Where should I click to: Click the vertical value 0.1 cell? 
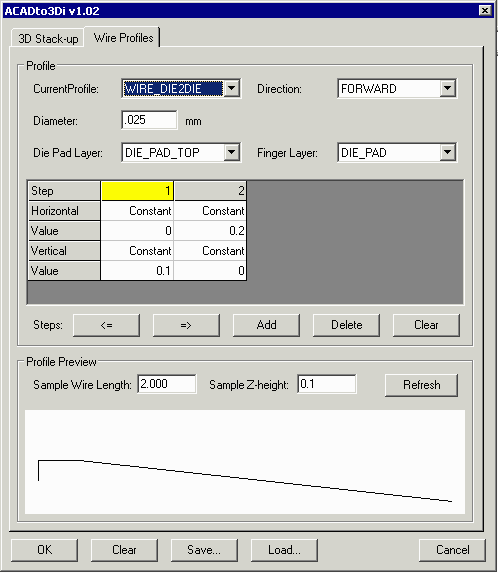(137, 271)
